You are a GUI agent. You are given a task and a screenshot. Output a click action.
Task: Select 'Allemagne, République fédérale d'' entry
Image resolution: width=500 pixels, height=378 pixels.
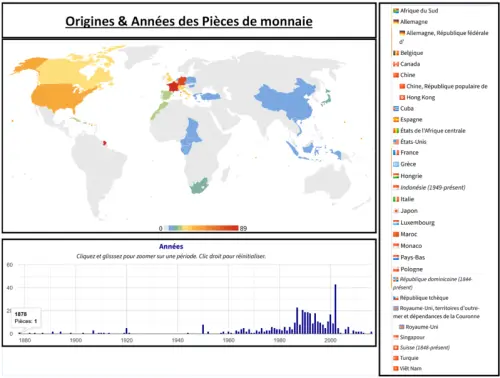pos(444,37)
